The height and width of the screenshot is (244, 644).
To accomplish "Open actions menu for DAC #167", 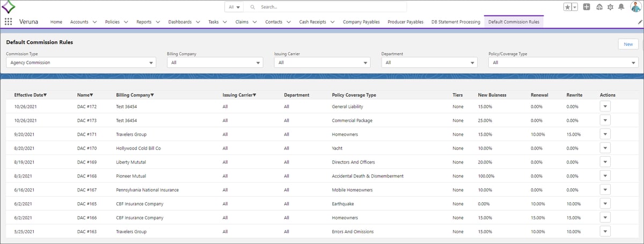I will click(605, 190).
